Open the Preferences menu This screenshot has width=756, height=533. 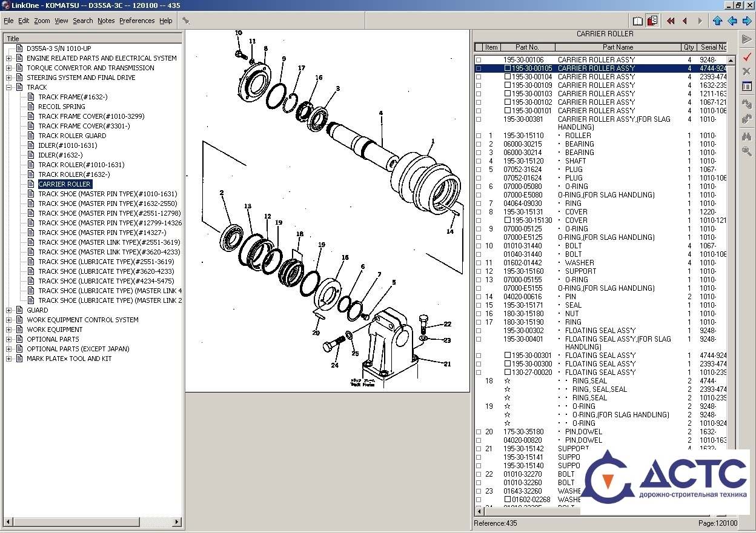coord(136,21)
